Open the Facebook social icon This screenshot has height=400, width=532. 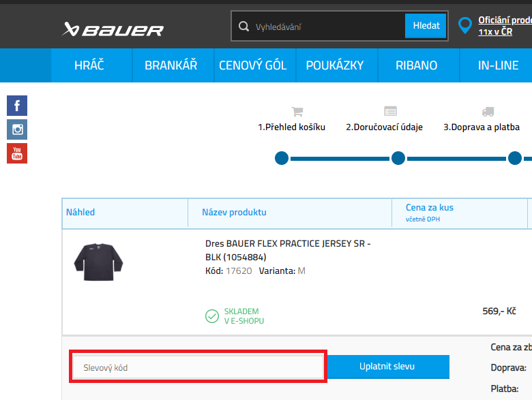click(17, 106)
